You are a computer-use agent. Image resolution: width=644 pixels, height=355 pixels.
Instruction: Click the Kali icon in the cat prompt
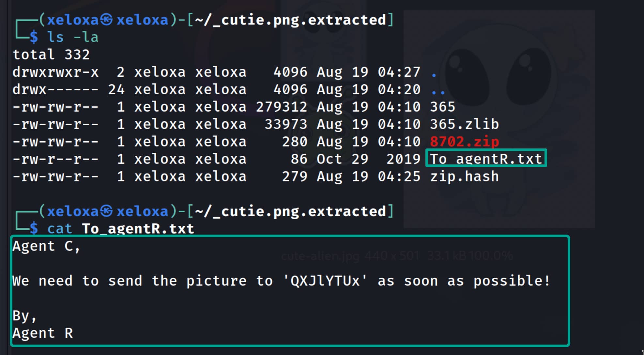pyautogui.click(x=106, y=211)
